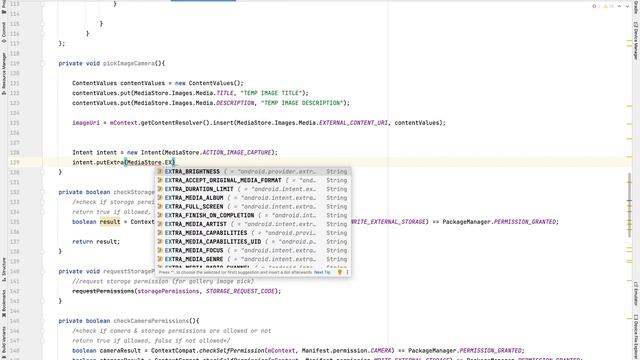The width and height of the screenshot is (640, 360).
Task: Click line number 129 in gutter
Action: [x=15, y=162]
